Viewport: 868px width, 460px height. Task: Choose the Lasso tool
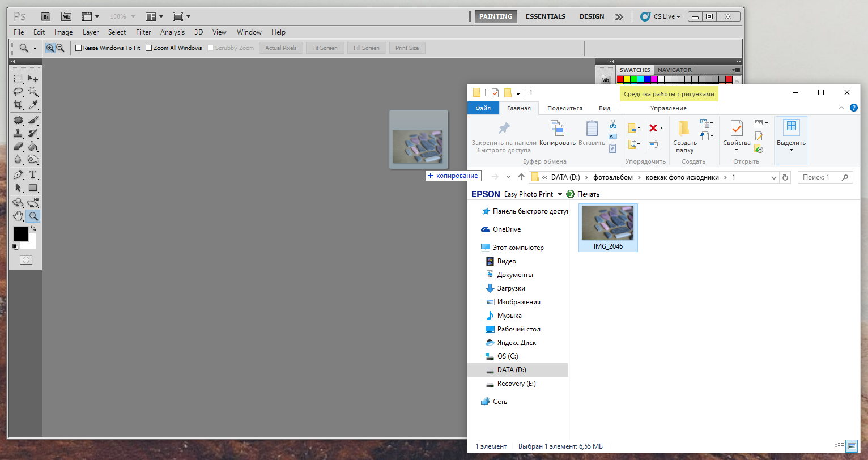click(x=18, y=92)
